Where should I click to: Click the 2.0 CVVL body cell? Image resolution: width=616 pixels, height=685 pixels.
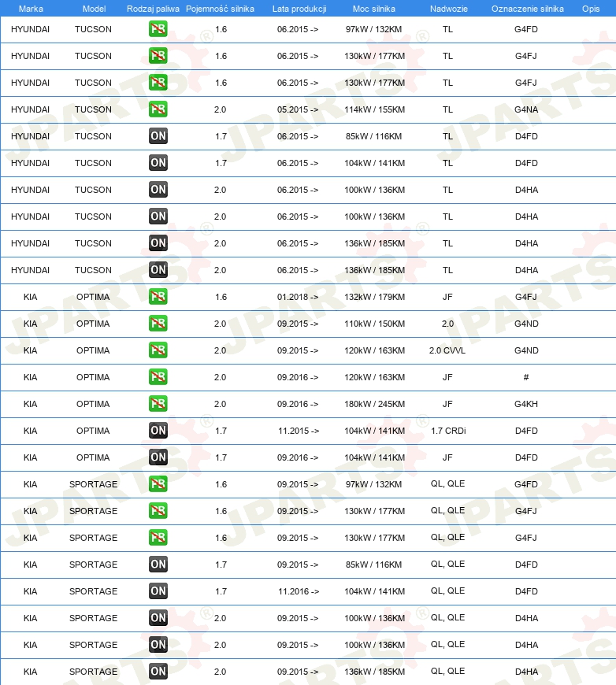tap(447, 350)
